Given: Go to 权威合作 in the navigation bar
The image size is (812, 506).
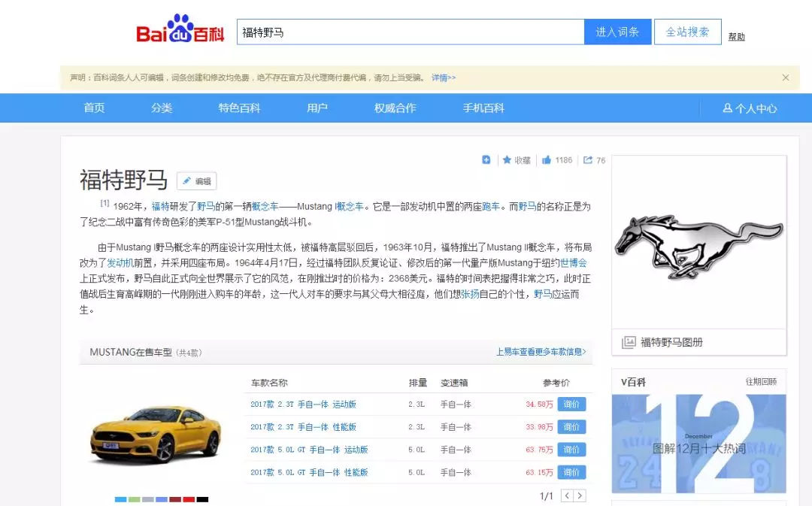Looking at the screenshot, I should click(x=395, y=108).
